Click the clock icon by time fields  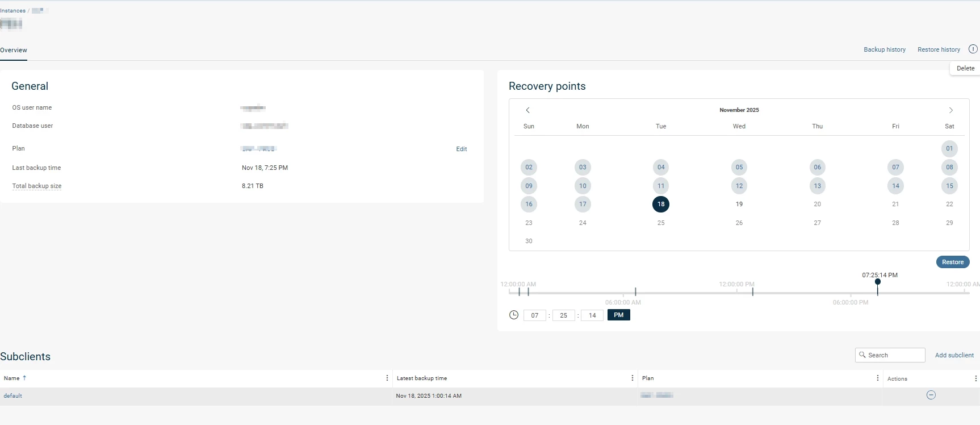(514, 315)
